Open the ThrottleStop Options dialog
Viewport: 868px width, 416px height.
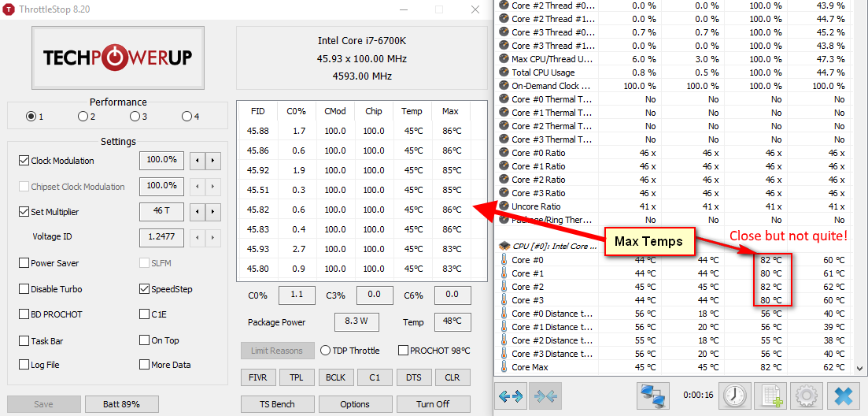click(x=355, y=404)
